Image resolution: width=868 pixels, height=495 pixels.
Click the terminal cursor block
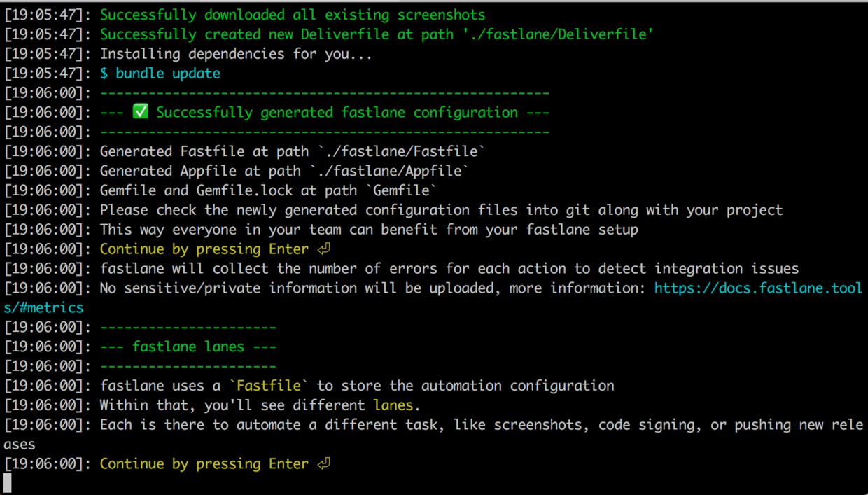coord(8,482)
